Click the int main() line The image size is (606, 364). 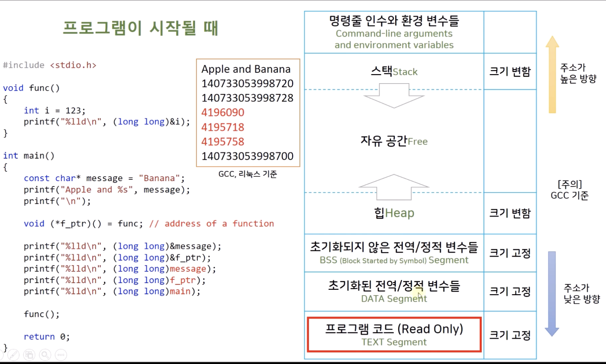click(29, 156)
